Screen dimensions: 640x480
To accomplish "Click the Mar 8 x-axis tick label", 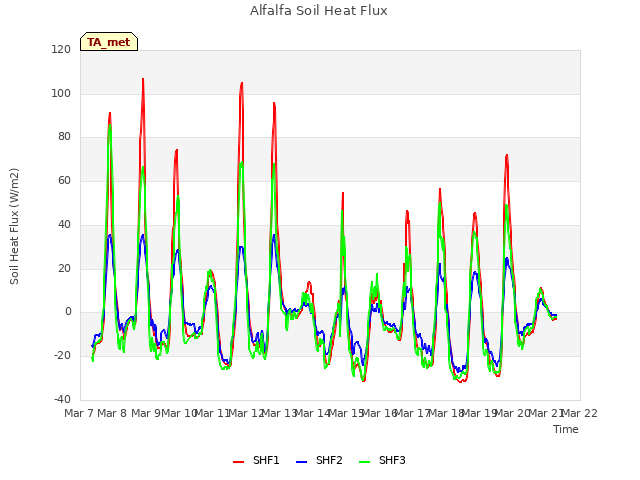I will (112, 413).
